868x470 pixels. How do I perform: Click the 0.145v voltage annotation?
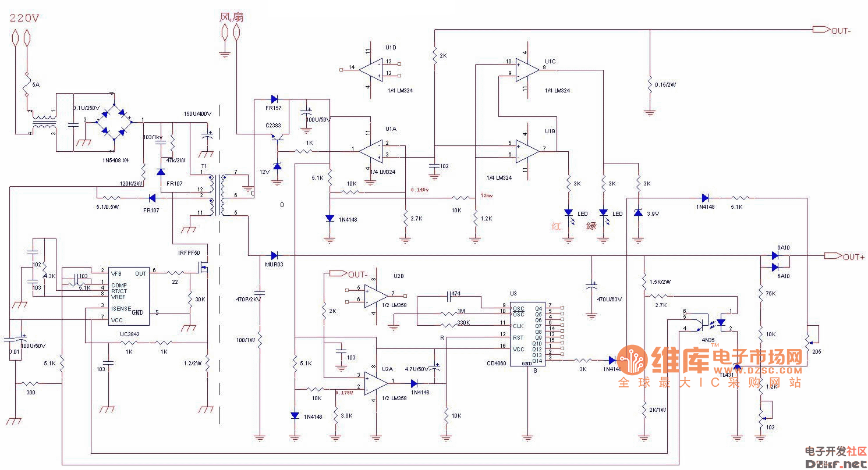pyautogui.click(x=419, y=190)
